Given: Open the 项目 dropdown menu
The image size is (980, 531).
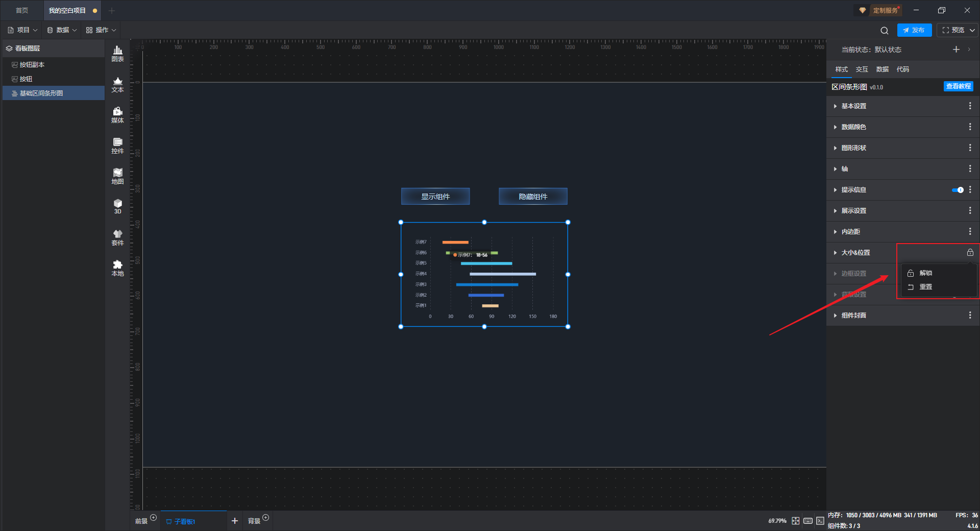Looking at the screenshot, I should pos(23,30).
